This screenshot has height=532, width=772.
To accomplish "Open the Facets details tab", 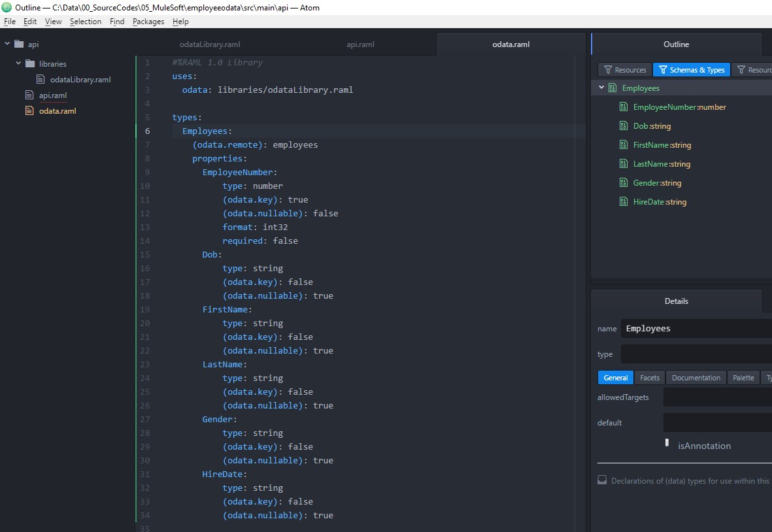I will (649, 378).
